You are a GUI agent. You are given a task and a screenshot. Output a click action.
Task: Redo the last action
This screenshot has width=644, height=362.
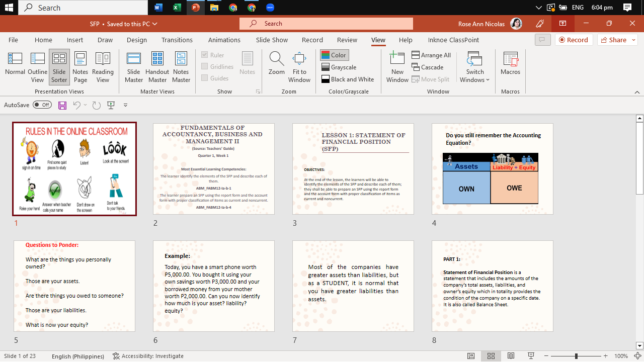97,105
